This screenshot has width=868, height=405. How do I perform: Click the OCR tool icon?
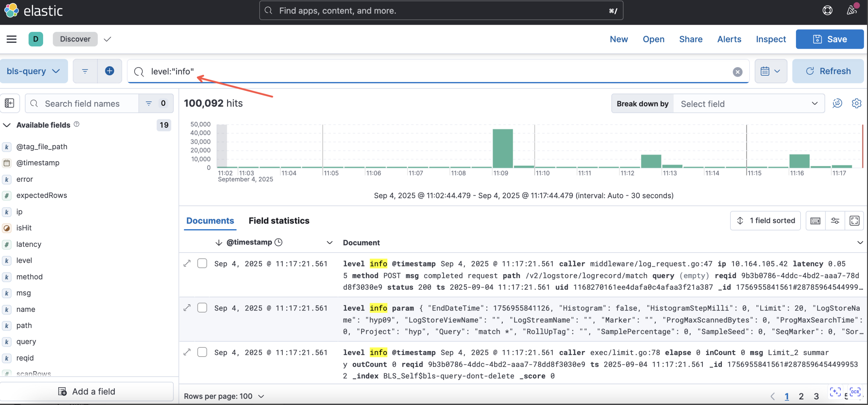pyautogui.click(x=855, y=391)
